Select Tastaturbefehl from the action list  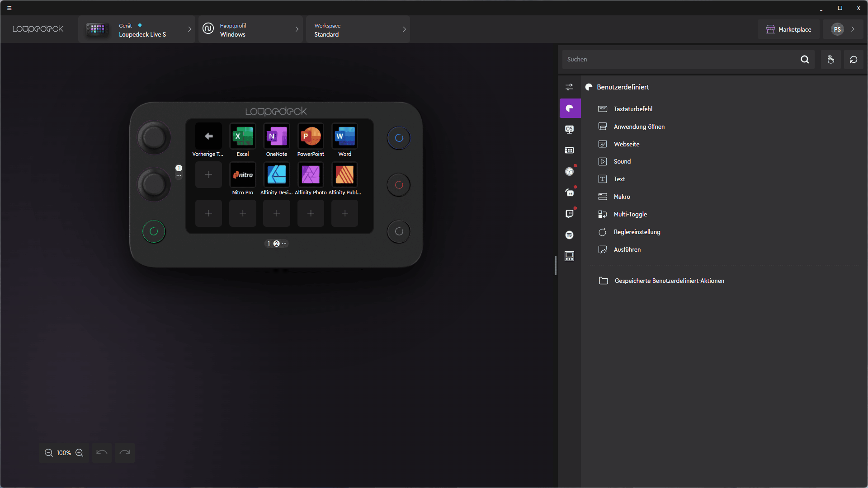pos(632,109)
